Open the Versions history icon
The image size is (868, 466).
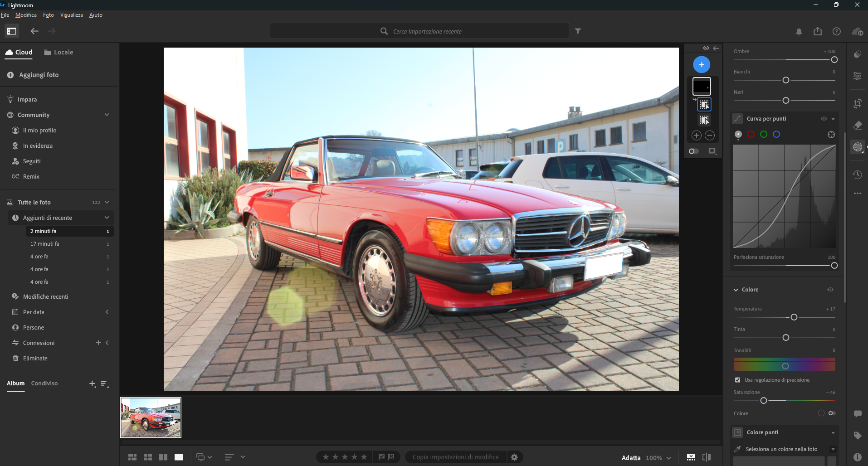tap(857, 175)
